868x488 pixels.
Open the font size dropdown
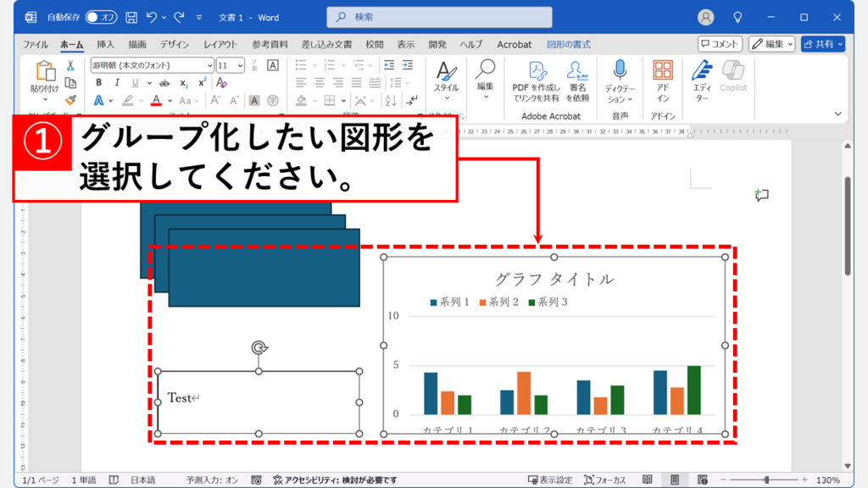click(x=240, y=65)
